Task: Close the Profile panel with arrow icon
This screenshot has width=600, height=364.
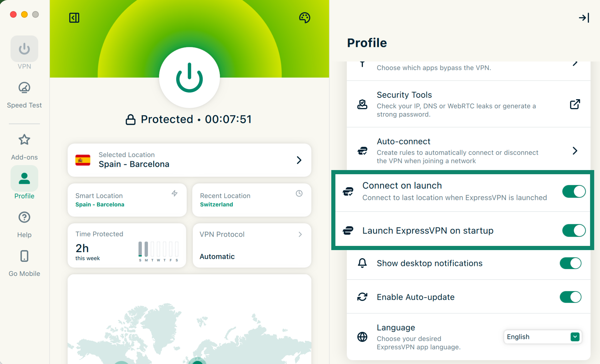Action: (x=584, y=18)
